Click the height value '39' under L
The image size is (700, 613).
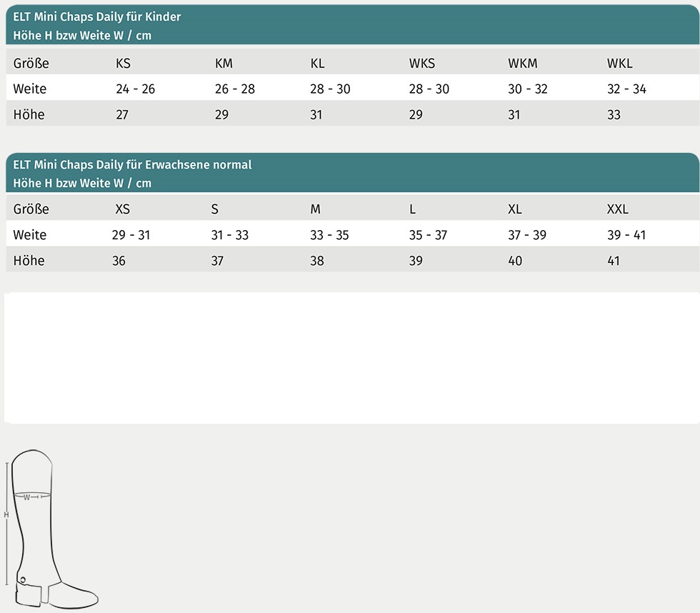point(416,261)
